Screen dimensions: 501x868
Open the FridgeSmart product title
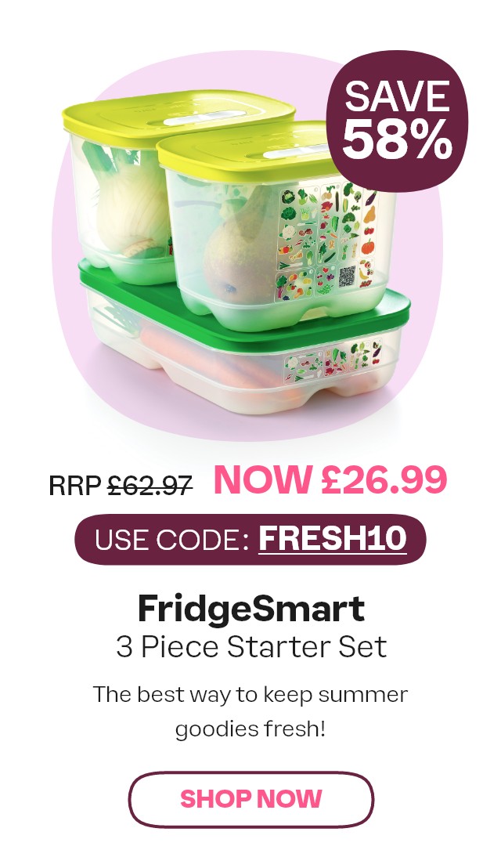[251, 609]
